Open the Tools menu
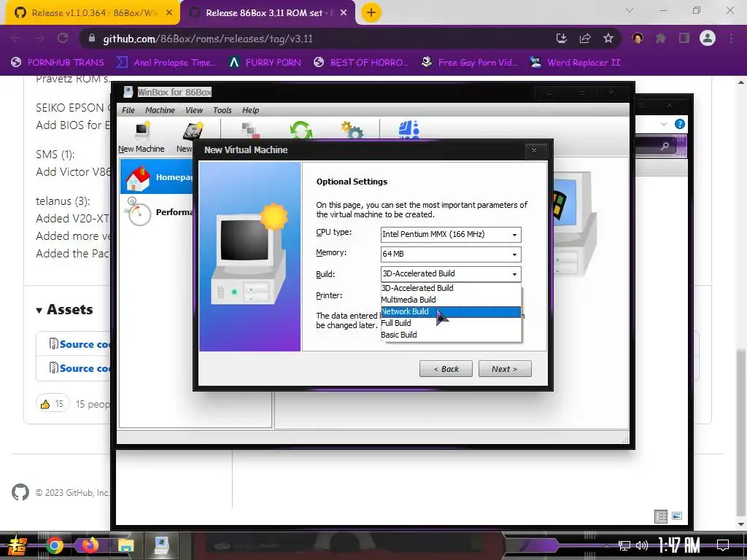The width and height of the screenshot is (747, 560). [x=222, y=110]
